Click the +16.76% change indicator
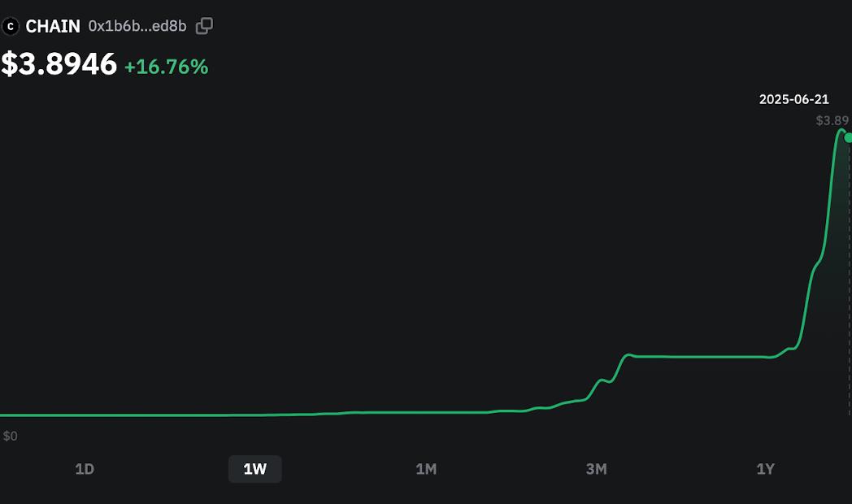The width and height of the screenshot is (852, 504). (167, 67)
